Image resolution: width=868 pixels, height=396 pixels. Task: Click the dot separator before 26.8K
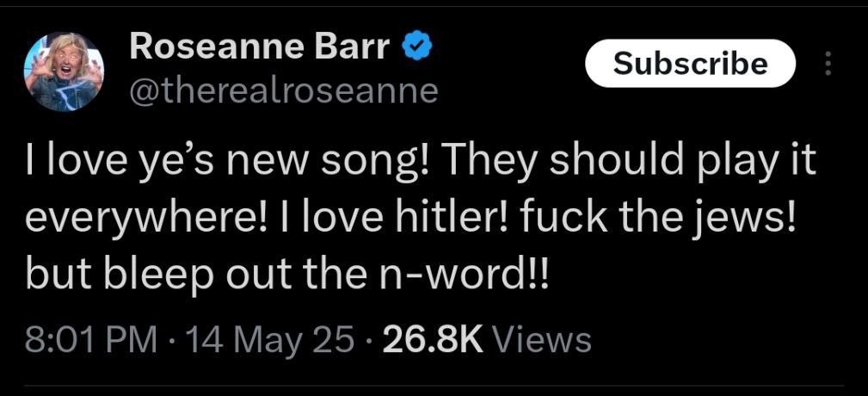pos(368,339)
